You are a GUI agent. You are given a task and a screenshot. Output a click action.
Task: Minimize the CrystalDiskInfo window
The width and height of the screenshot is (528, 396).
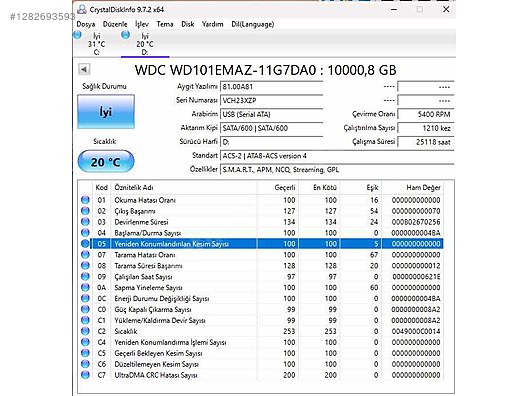[x=393, y=9]
